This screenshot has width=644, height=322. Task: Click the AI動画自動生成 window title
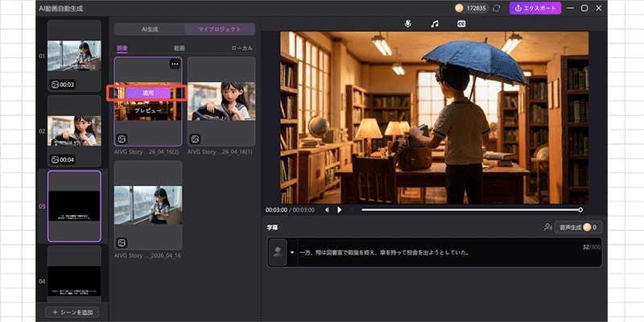click(x=61, y=8)
